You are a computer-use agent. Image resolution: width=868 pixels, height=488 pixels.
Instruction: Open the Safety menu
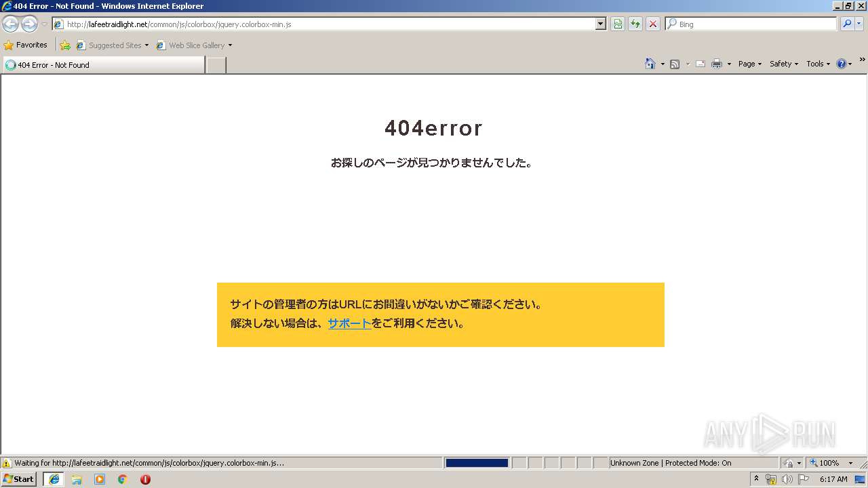[x=783, y=64]
